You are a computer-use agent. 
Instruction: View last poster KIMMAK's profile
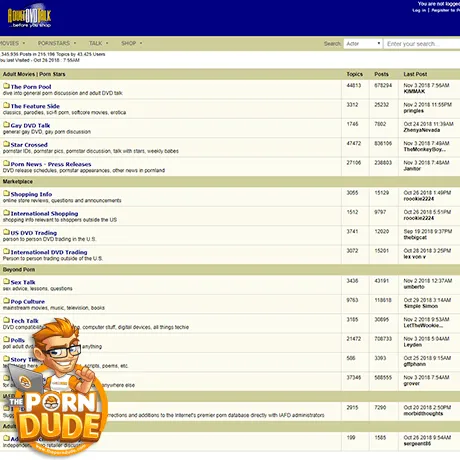(414, 91)
